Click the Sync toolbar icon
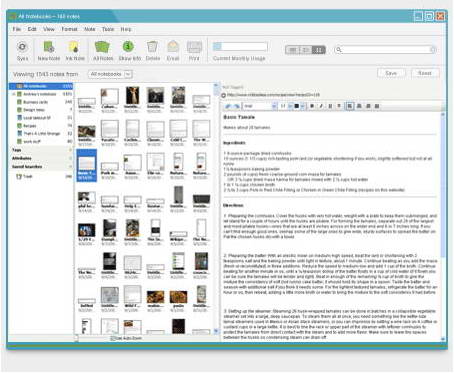Screen dimensions: 454x374 point(22,47)
